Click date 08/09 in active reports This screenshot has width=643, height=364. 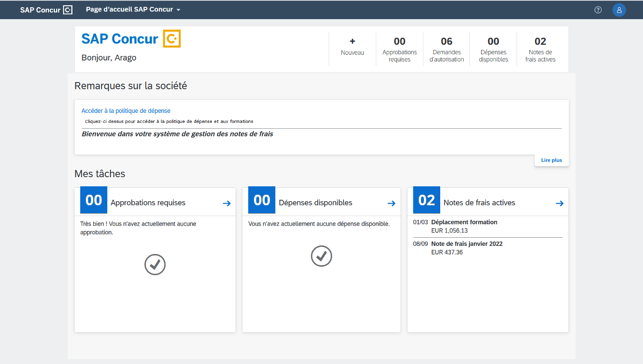[420, 244]
